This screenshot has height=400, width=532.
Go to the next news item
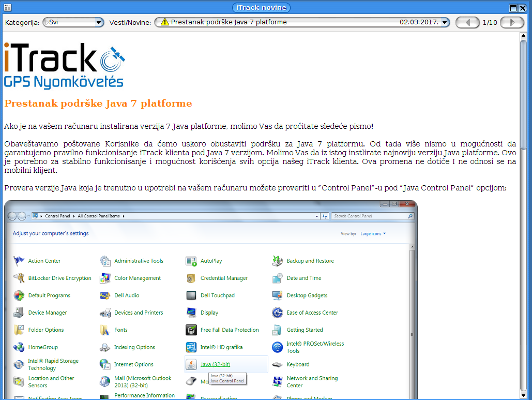coord(512,22)
